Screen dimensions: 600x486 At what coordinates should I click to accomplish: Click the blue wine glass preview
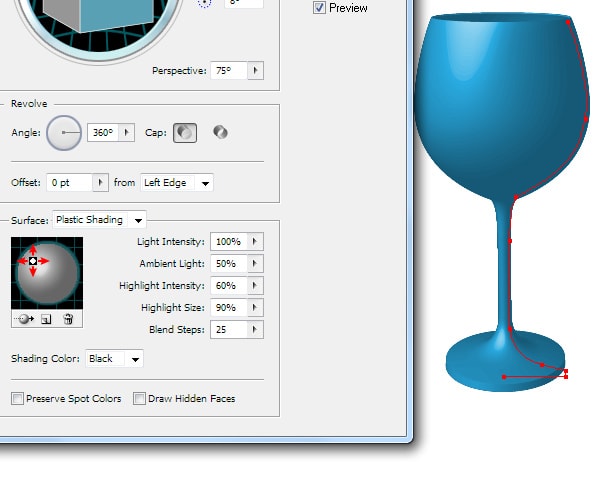coord(501,203)
